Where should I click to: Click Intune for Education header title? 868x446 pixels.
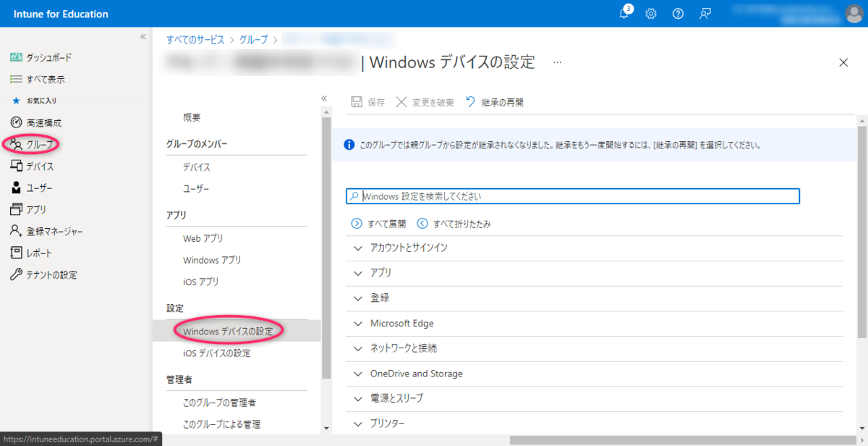(61, 14)
